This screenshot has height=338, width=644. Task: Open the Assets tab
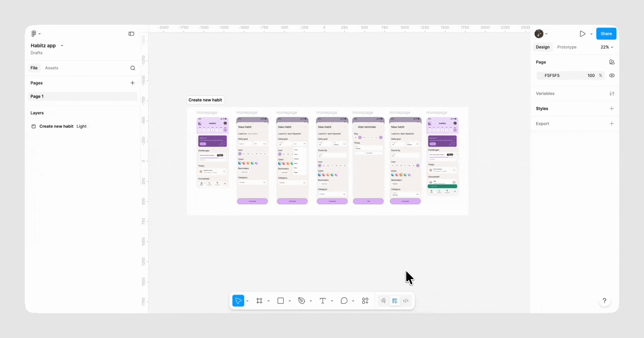coord(52,68)
